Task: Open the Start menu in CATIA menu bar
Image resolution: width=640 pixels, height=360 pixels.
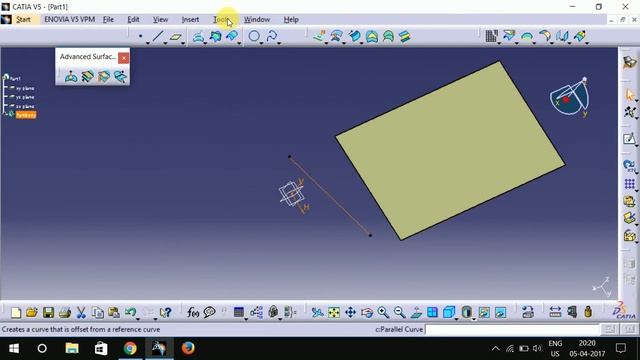Action: click(23, 19)
